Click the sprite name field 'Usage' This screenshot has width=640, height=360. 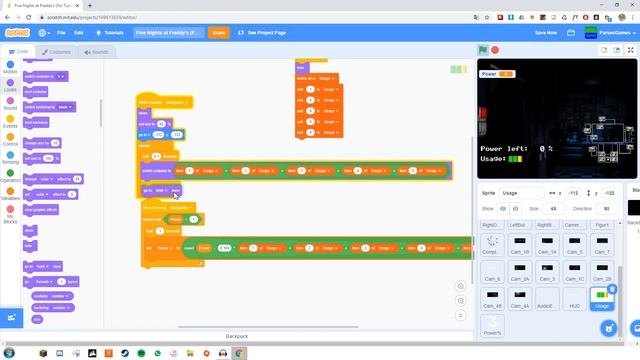[521, 193]
